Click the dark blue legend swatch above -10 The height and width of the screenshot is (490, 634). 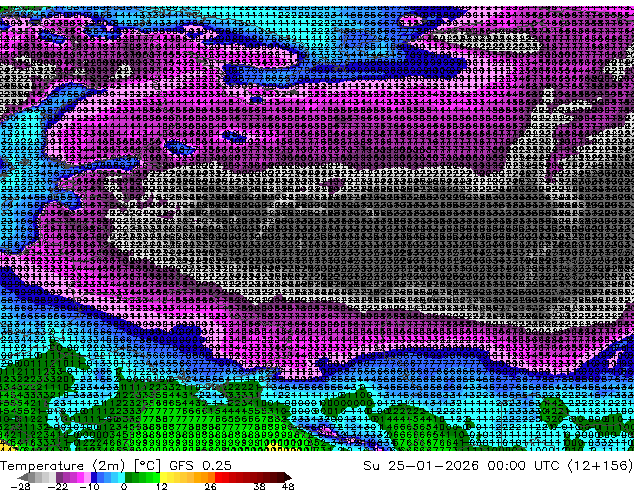click(94, 477)
